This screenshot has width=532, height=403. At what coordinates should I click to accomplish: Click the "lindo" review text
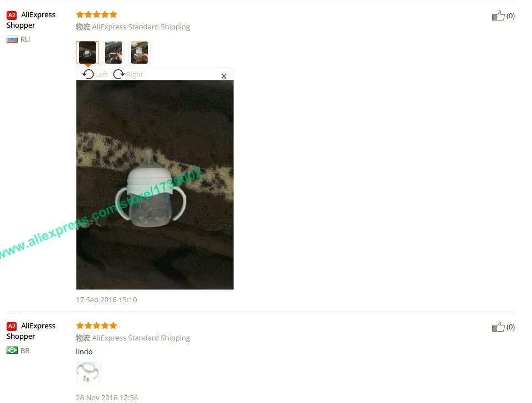(84, 352)
